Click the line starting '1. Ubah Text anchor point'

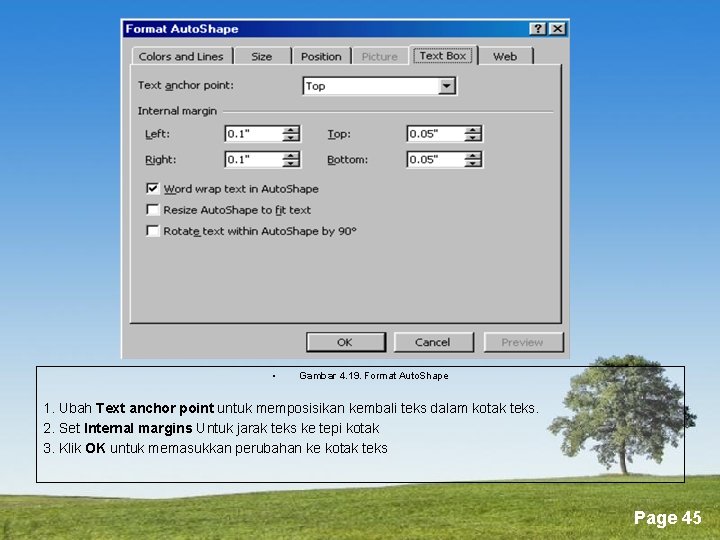[291, 408]
